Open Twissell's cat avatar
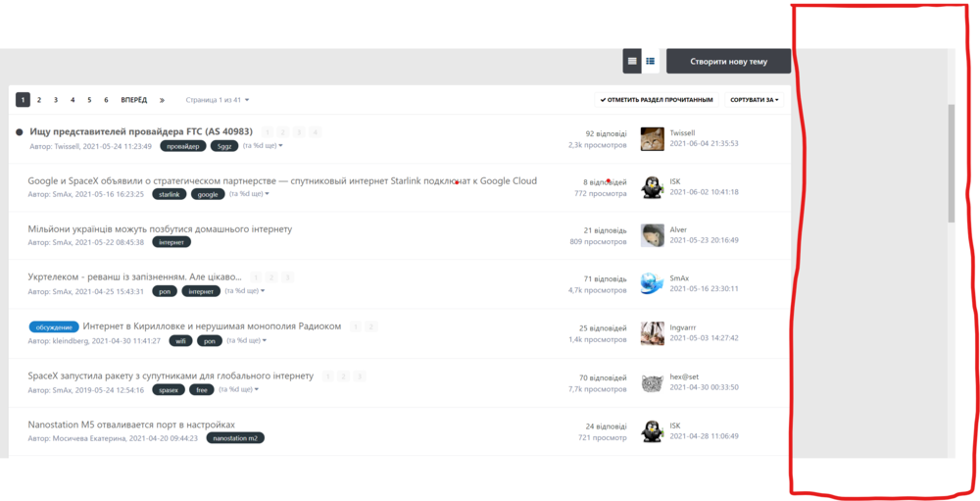 point(652,138)
